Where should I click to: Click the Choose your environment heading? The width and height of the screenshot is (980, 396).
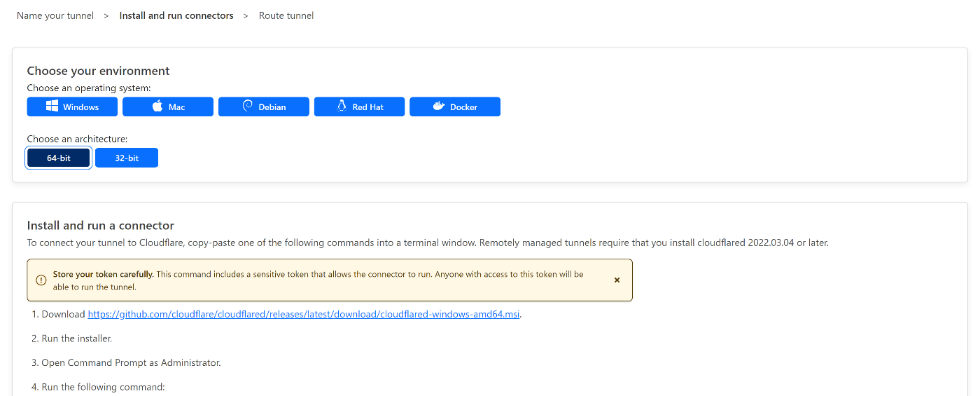[98, 71]
